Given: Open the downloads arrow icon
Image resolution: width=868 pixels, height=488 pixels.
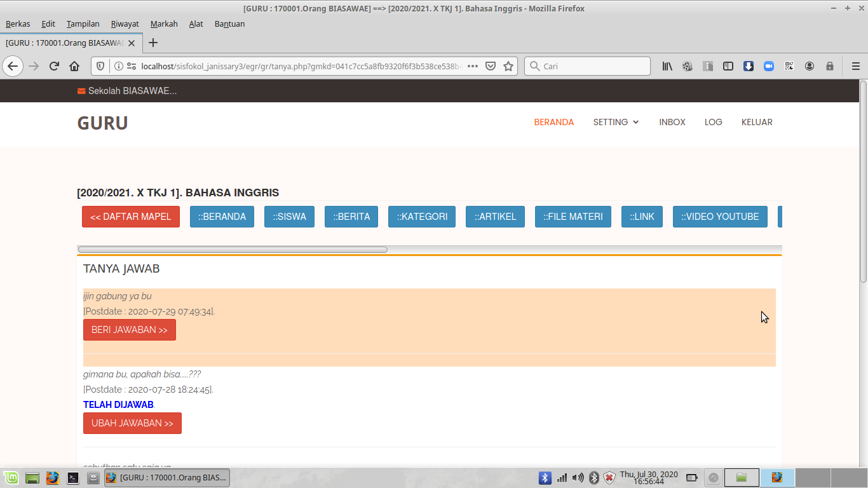Looking at the screenshot, I should coord(749,66).
